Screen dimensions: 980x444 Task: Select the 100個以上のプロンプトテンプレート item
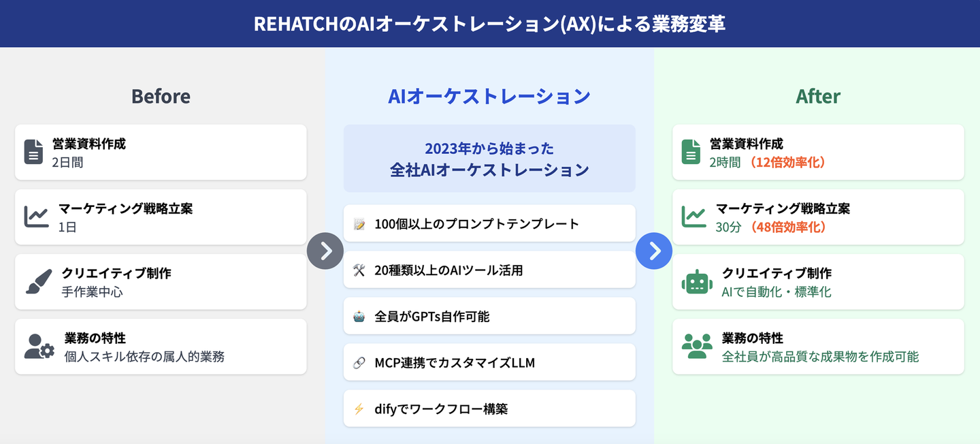[x=489, y=223]
